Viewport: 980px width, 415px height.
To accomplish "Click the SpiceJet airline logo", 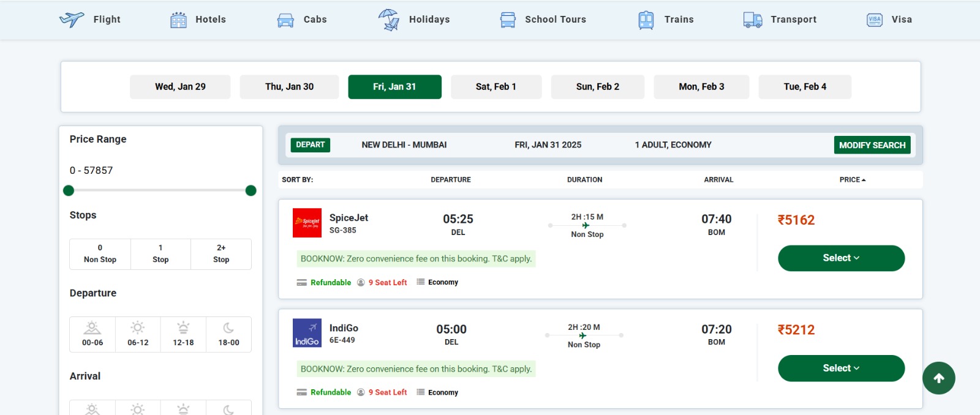I will click(x=307, y=223).
